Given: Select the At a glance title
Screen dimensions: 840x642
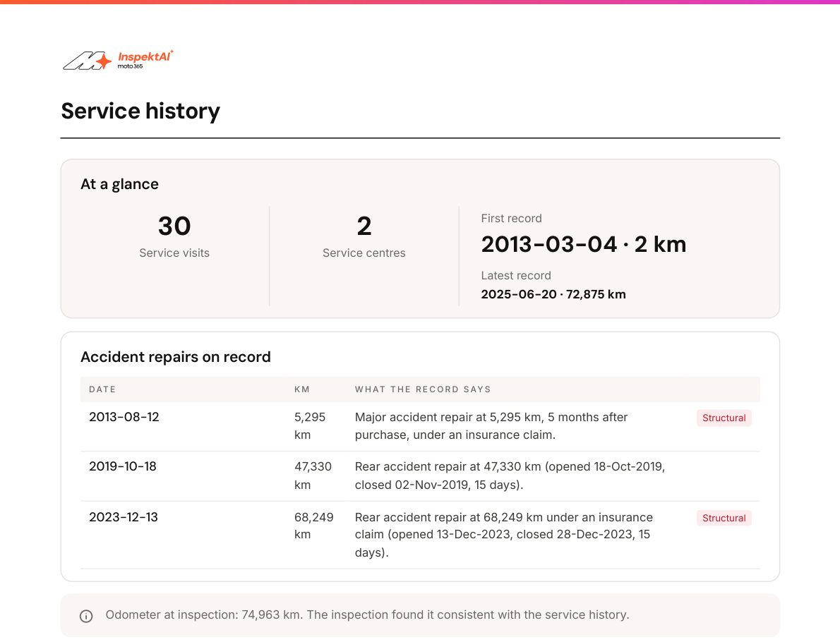Looking at the screenshot, I should pyautogui.click(x=119, y=184).
